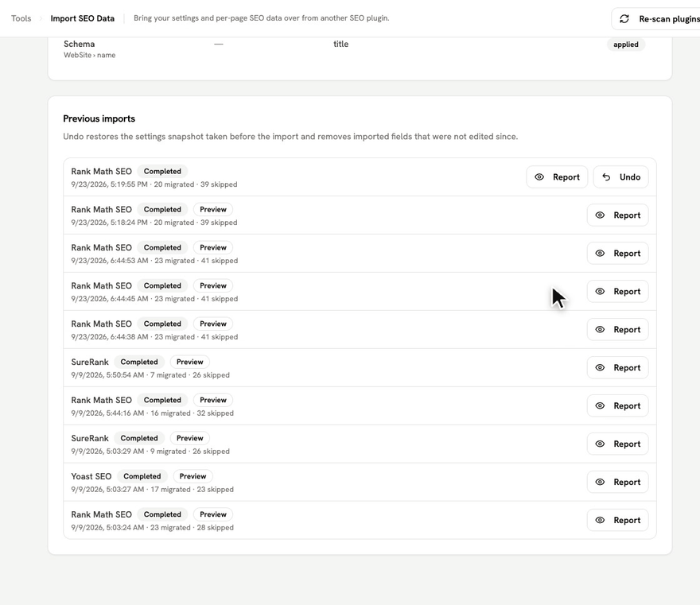Image resolution: width=700 pixels, height=605 pixels.
Task: Click 'WebSite › name' subtext
Action: [x=89, y=56]
